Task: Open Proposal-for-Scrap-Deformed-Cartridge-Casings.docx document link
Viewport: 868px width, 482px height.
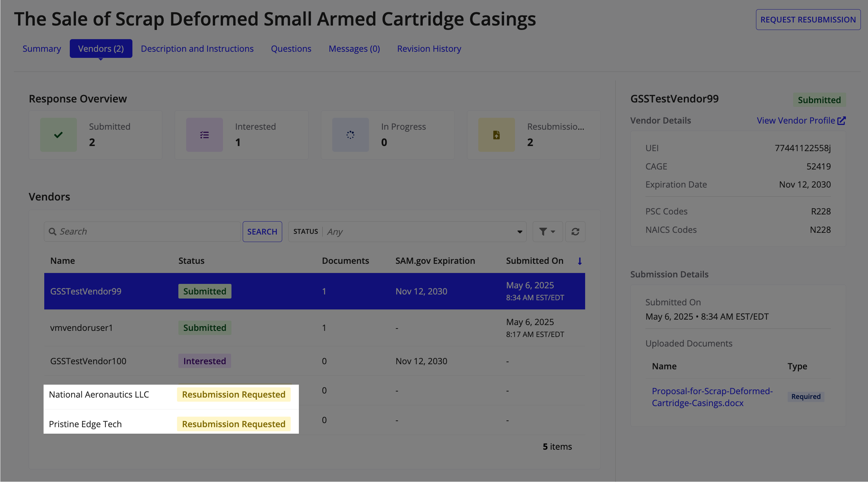Action: (x=712, y=397)
